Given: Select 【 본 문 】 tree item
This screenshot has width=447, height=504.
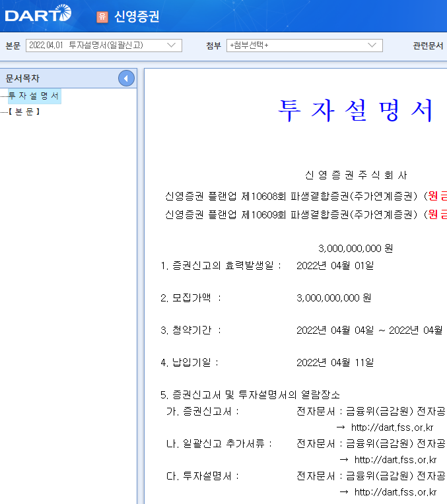Looking at the screenshot, I should [24, 111].
